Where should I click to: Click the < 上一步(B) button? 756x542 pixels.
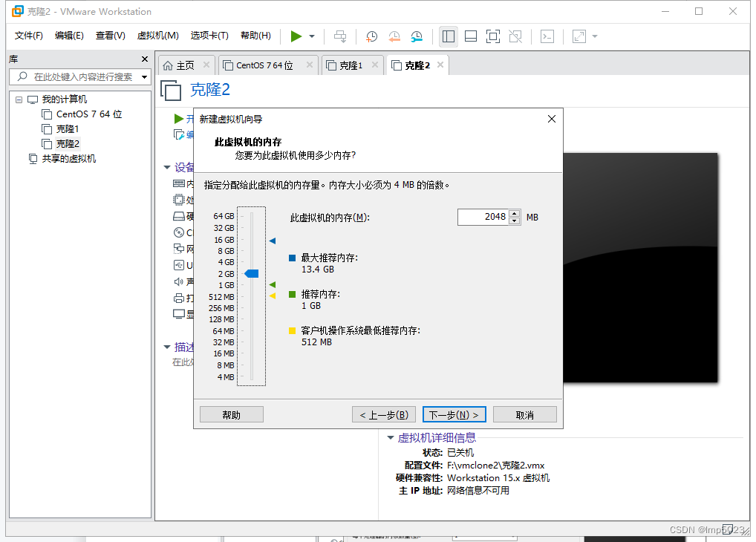click(384, 415)
